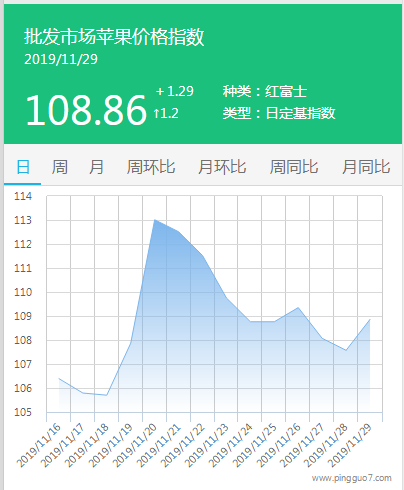Click the 108.86 index value
The height and width of the screenshot is (490, 404).
(86, 110)
